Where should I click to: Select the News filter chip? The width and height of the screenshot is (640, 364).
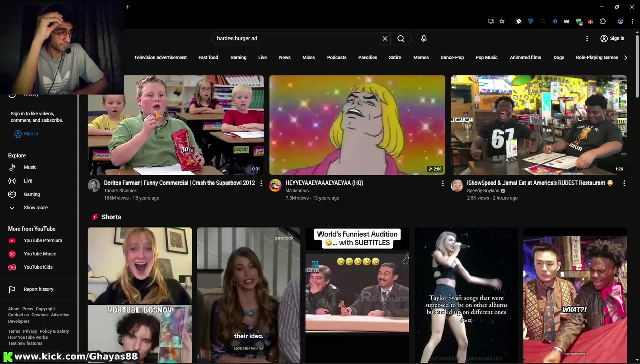pos(285,58)
